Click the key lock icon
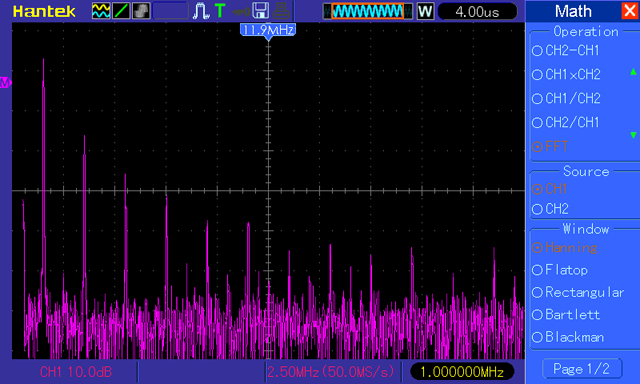The image size is (640, 384). point(241,11)
